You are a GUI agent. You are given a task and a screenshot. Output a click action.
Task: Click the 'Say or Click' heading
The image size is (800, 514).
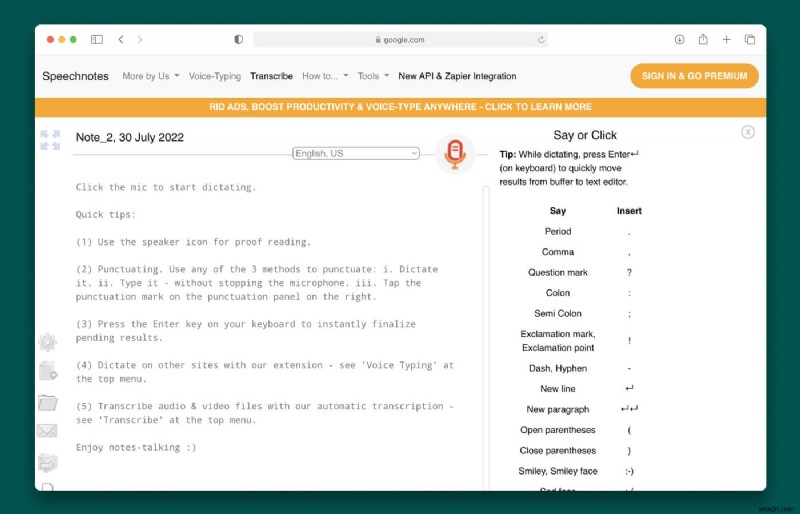(585, 135)
